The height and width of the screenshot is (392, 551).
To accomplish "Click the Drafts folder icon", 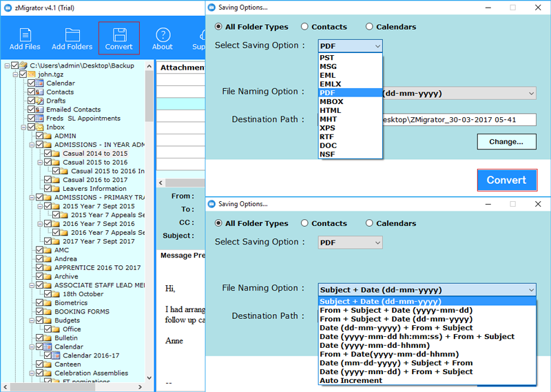I will coord(40,101).
